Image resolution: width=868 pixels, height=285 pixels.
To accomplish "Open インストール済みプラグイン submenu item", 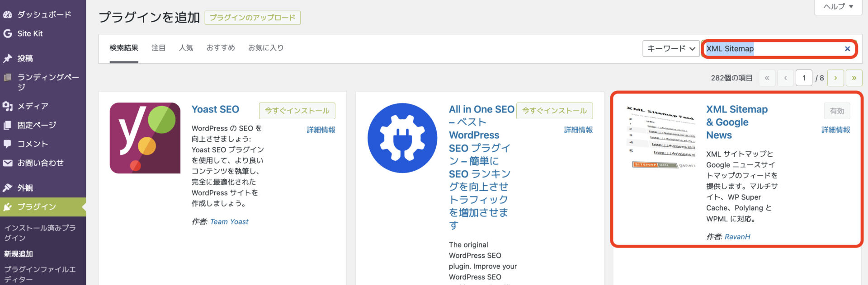I will click(x=40, y=233).
